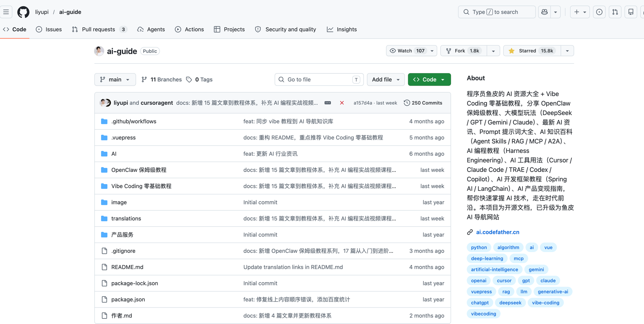Switch to the Pull requests tab
Viewport: 644px width, 324px height.
[x=99, y=29]
